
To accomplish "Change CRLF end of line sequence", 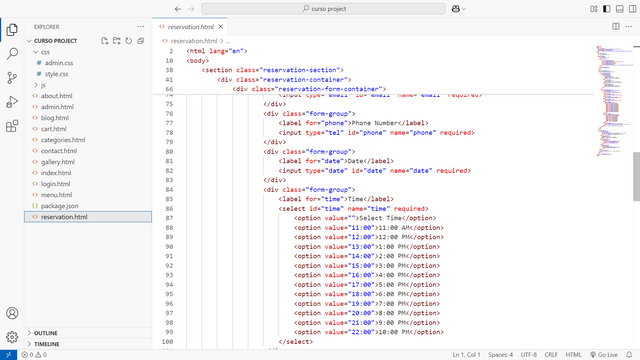I will pos(551,355).
